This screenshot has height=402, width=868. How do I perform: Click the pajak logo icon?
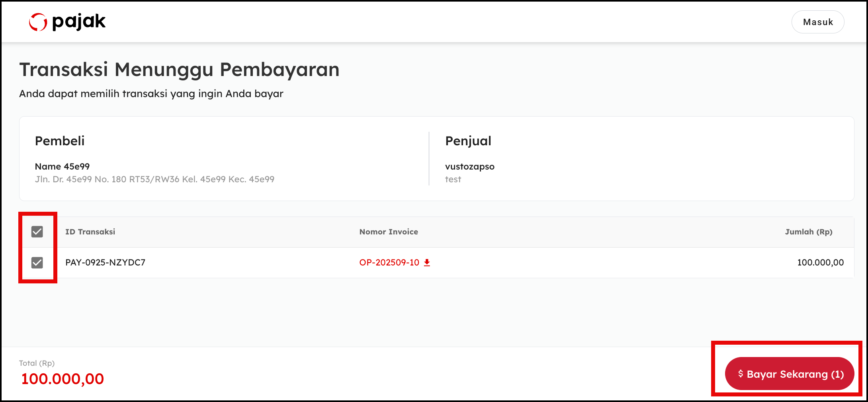pos(38,22)
